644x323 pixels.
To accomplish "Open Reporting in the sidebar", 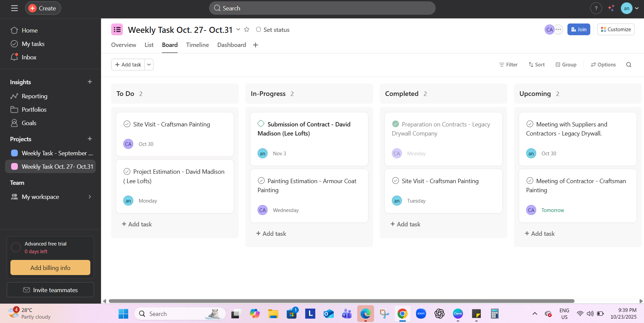I will 50,96.
